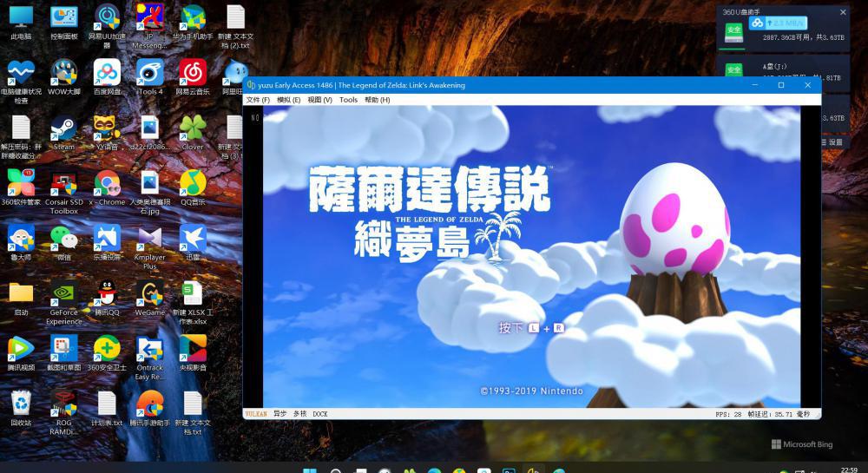This screenshot has height=473, width=868.
Task: Click the first green 安全 drive icon
Action: tap(734, 31)
